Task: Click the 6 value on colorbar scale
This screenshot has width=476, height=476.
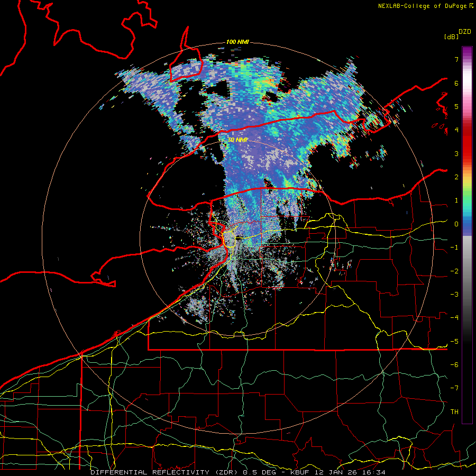Action: 456,83
